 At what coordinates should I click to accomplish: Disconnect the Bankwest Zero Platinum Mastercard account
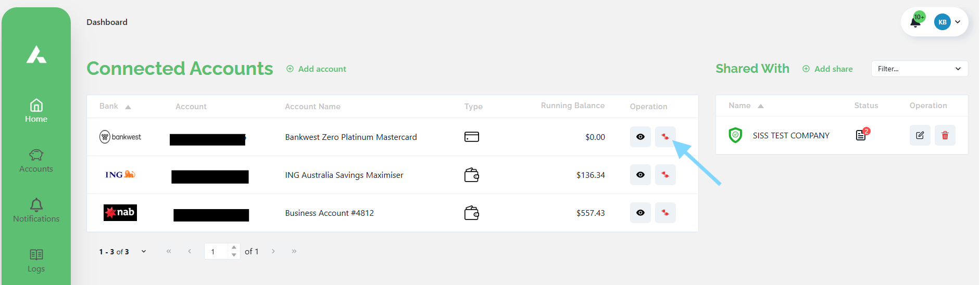pyautogui.click(x=665, y=137)
